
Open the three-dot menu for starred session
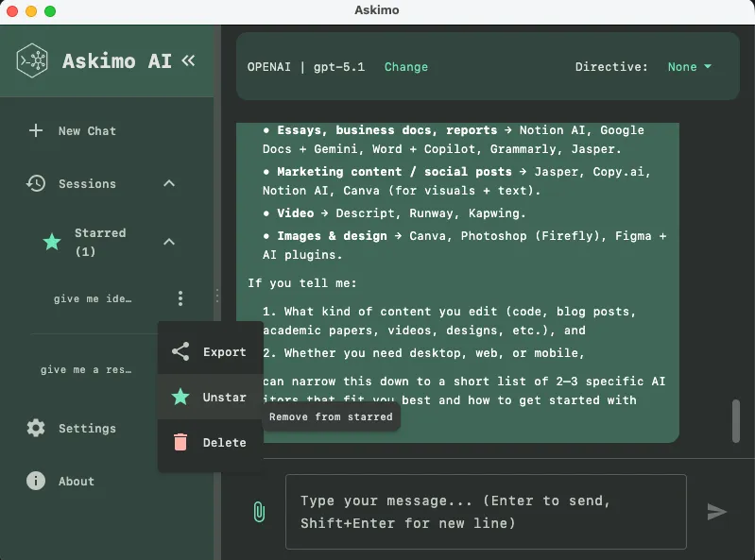pos(180,298)
